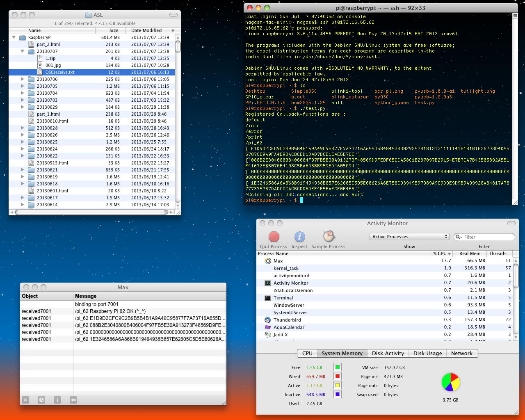The image size is (525, 420).
Task: Click the Quit Process stop-sign icon
Action: (274, 237)
